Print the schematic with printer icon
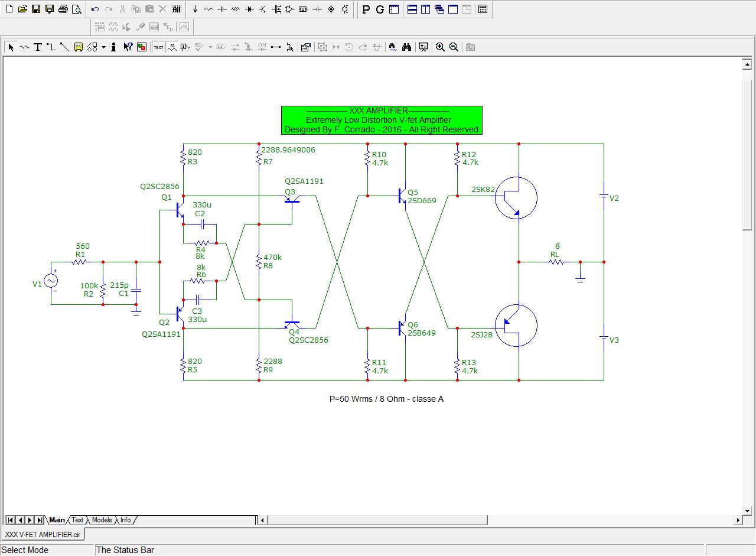756x556 pixels. (x=63, y=9)
